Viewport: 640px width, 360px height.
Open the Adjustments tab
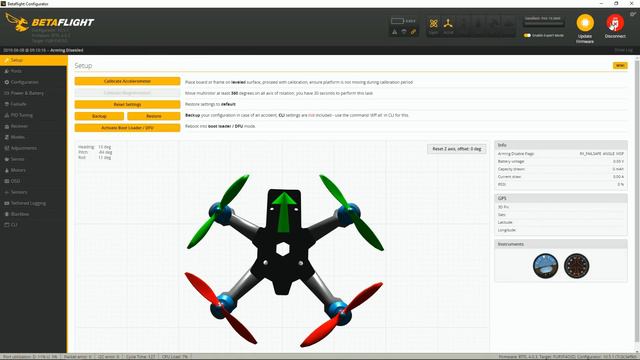(x=33, y=148)
